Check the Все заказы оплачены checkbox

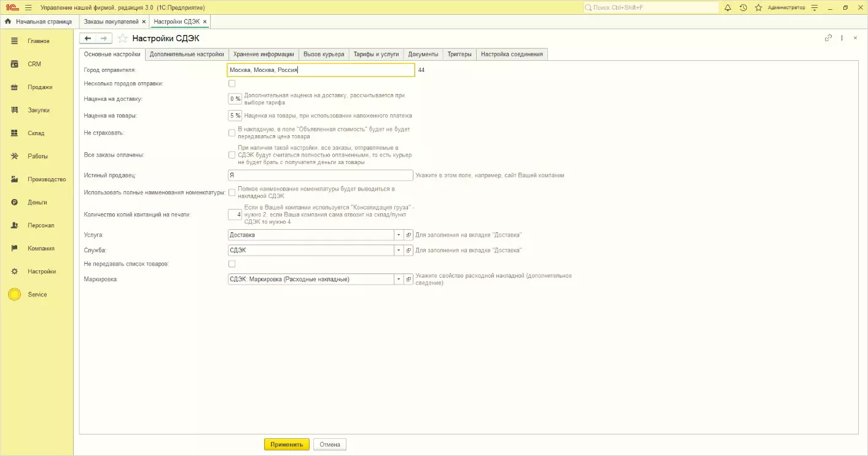(232, 155)
